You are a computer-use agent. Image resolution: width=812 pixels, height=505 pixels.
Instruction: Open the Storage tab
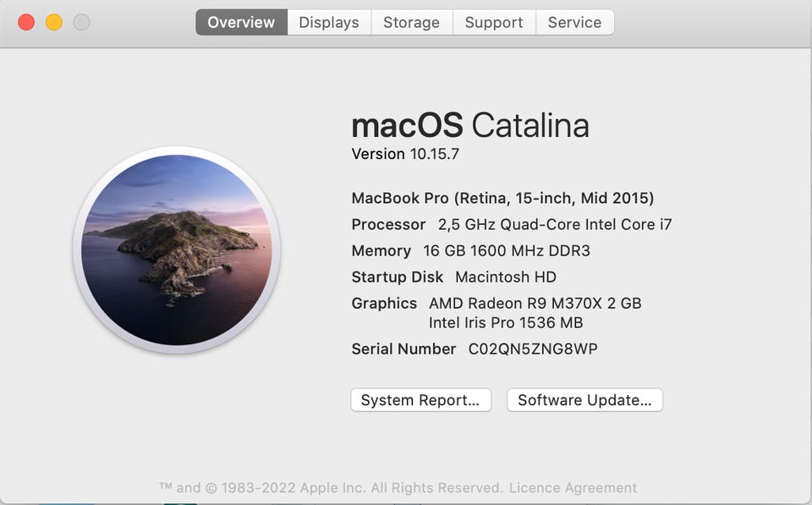411,23
